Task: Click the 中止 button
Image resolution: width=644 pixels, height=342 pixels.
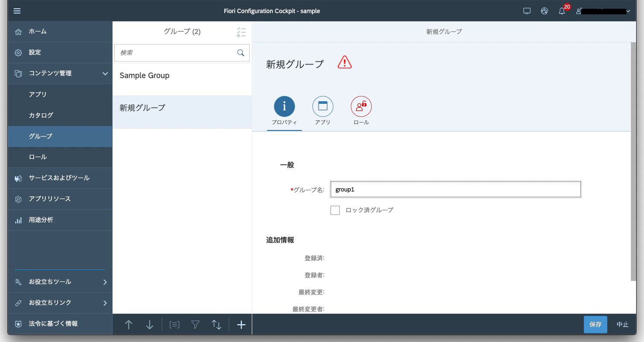Action: pos(623,325)
